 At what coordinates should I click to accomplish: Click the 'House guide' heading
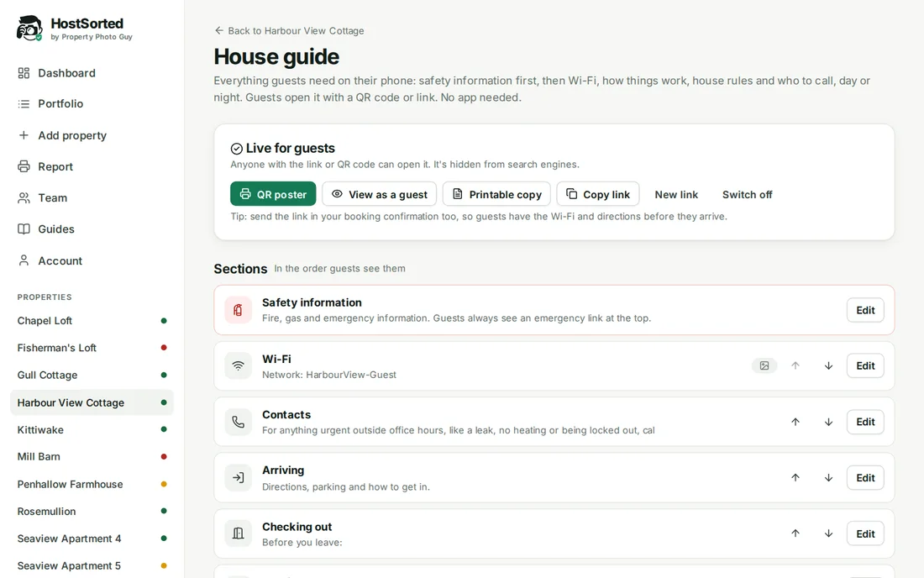276,56
